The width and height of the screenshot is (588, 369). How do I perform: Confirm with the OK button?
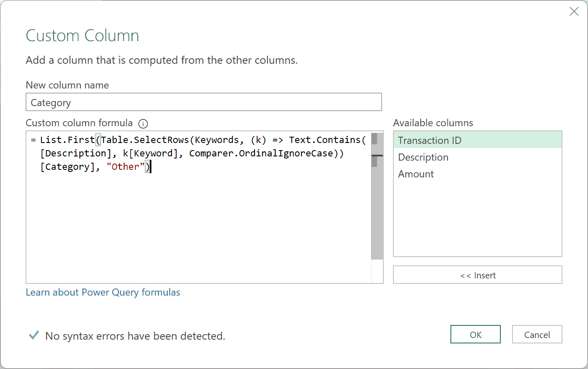pyautogui.click(x=476, y=334)
